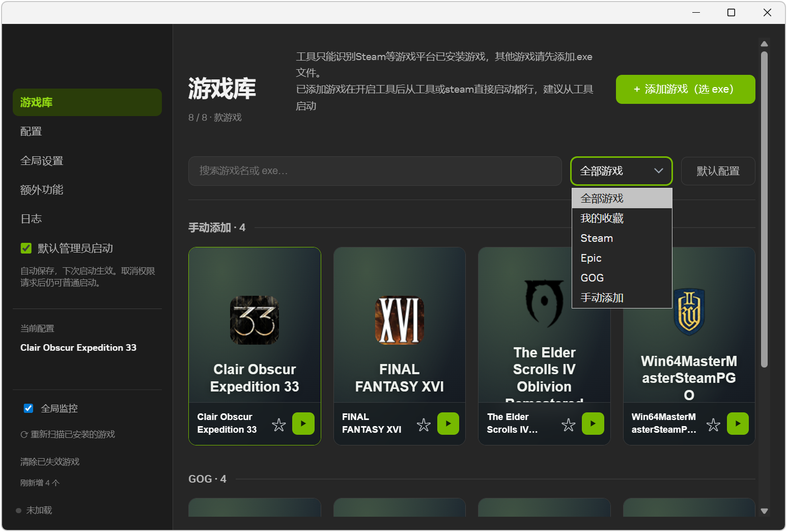
Task: Focus the 搜索游戏名或 exe search field
Action: pos(375,171)
